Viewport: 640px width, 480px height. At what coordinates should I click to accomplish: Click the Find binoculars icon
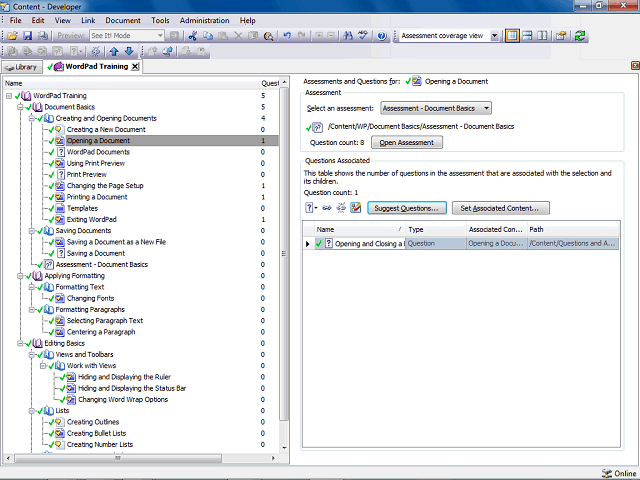tap(348, 36)
